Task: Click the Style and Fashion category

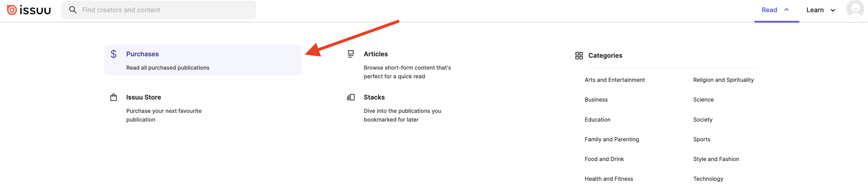Action: [716, 159]
